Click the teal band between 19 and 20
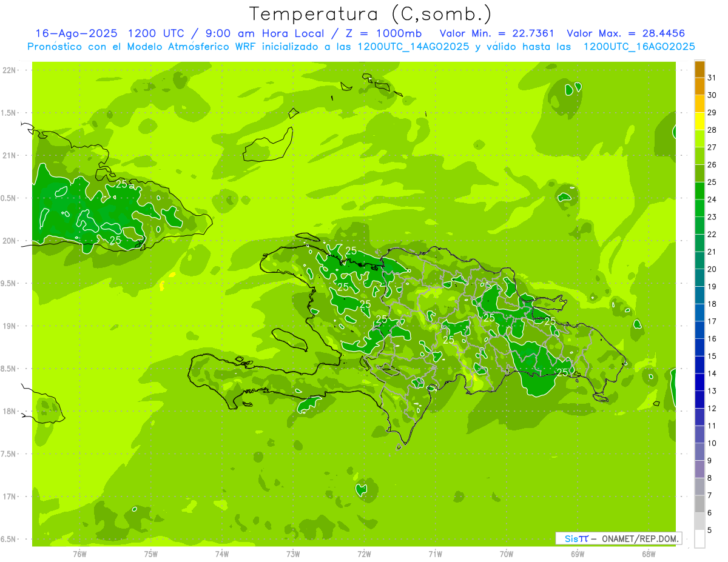The image size is (728, 562). coord(699,278)
